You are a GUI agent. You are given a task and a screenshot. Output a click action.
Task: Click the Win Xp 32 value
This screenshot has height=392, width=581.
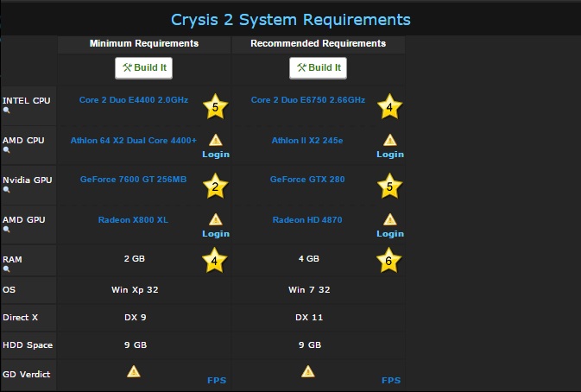(135, 290)
